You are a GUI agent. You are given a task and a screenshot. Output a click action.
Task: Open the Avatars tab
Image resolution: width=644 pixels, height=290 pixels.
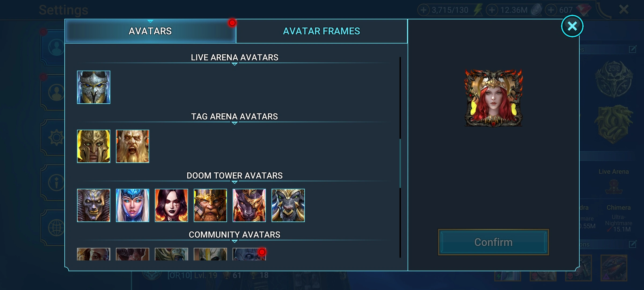coord(150,31)
